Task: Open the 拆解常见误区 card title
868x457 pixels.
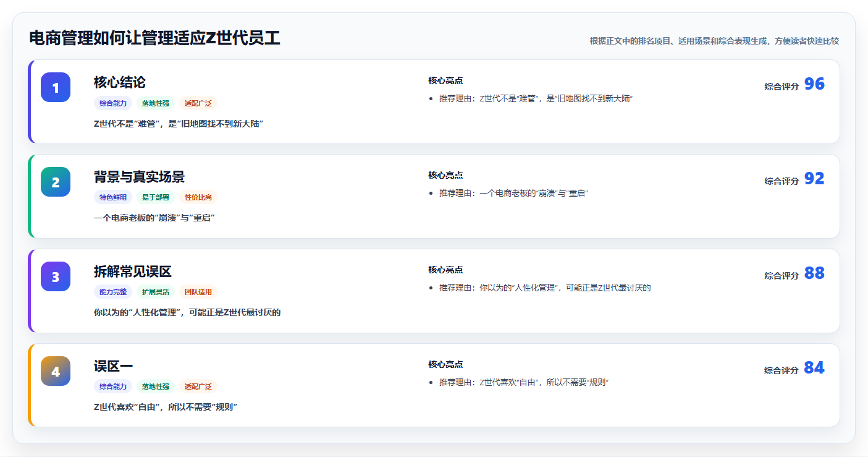Action: click(x=133, y=271)
